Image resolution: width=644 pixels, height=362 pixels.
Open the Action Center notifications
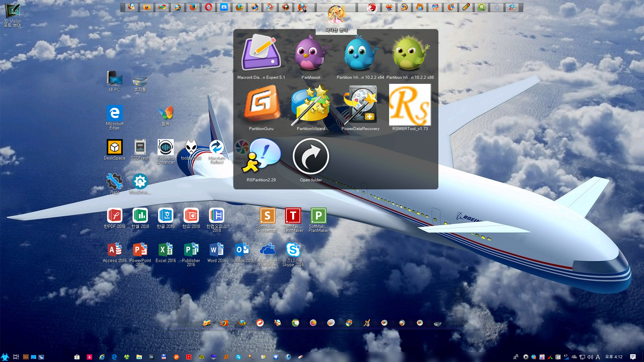(633, 357)
